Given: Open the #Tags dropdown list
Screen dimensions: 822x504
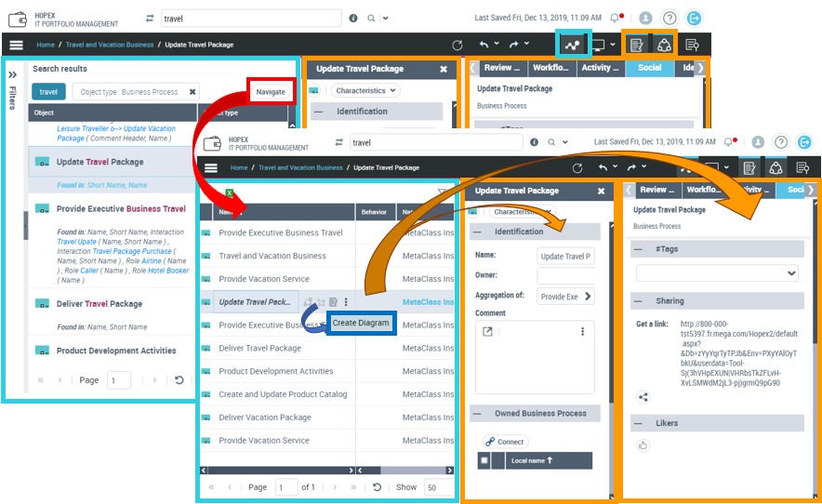Looking at the screenshot, I should pyautogui.click(x=715, y=273).
